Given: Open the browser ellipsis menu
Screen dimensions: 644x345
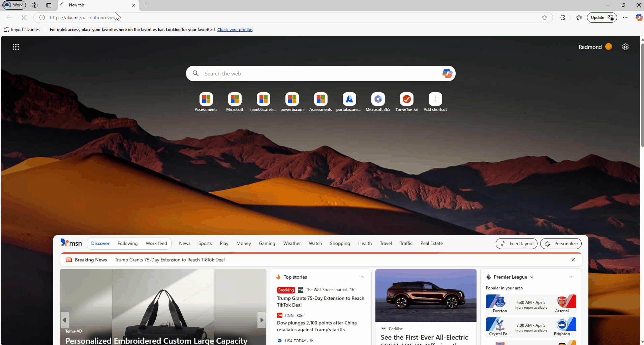Looking at the screenshot, I should [x=625, y=18].
